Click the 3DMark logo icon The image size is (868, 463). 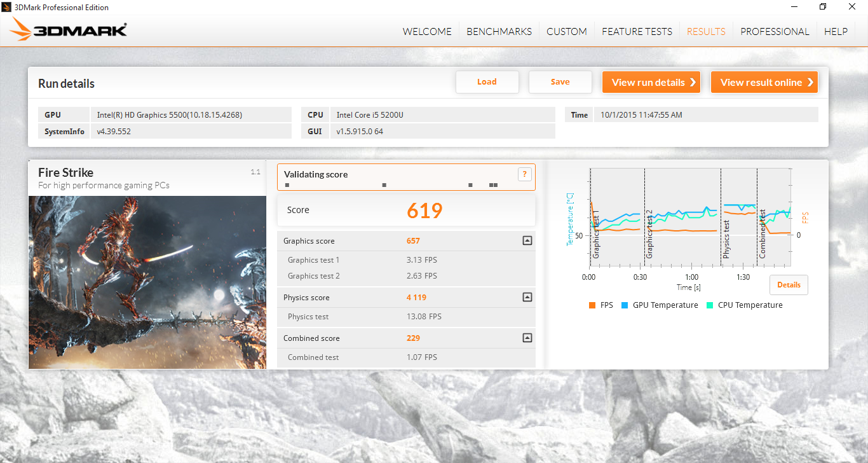tap(69, 30)
